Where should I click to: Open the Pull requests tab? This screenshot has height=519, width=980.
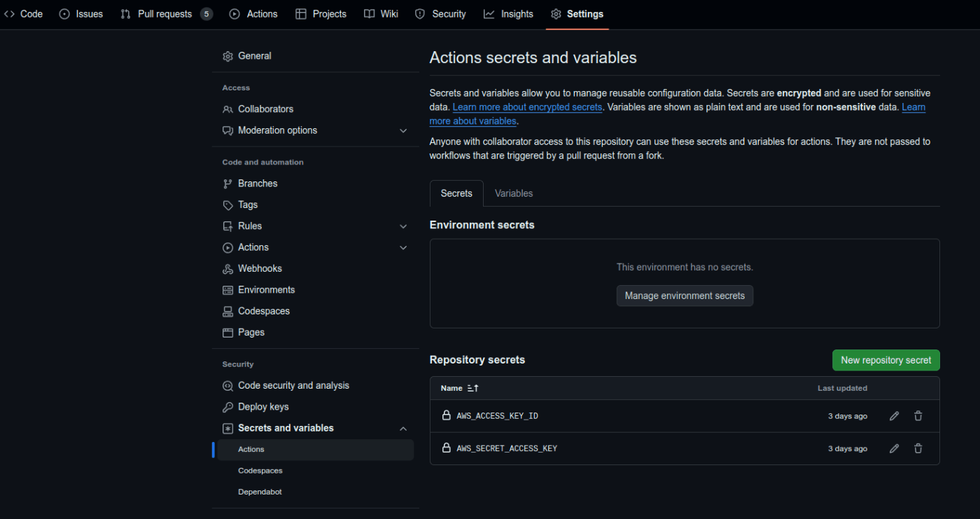pyautogui.click(x=165, y=14)
